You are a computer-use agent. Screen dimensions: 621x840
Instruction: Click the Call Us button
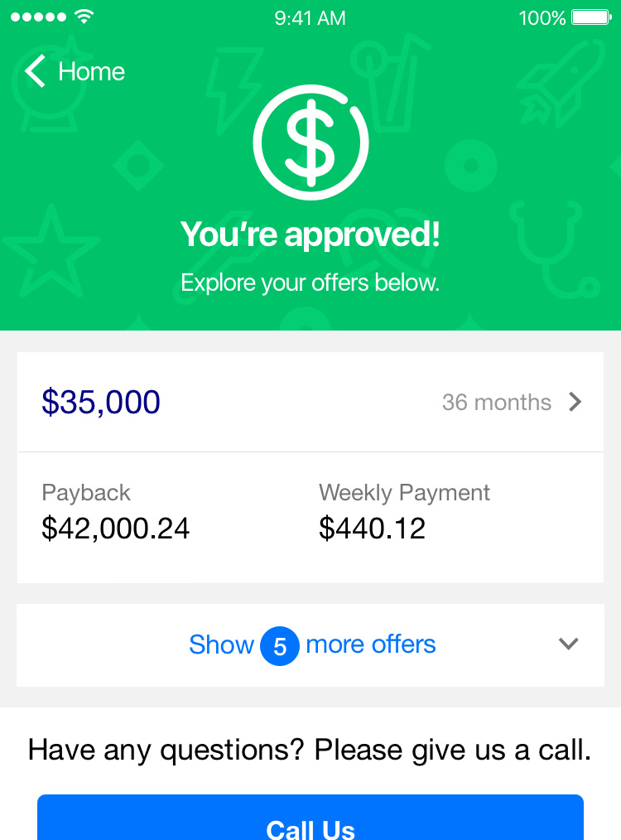310,818
